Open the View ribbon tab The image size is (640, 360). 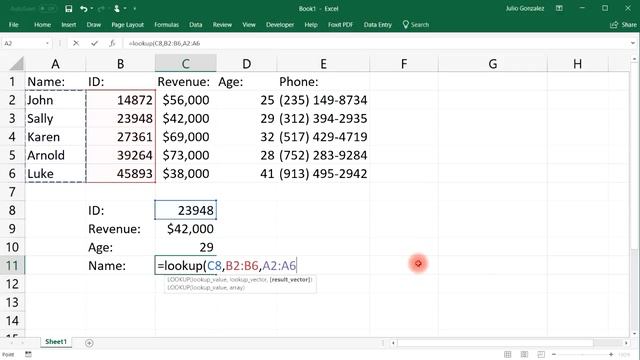pyautogui.click(x=249, y=25)
